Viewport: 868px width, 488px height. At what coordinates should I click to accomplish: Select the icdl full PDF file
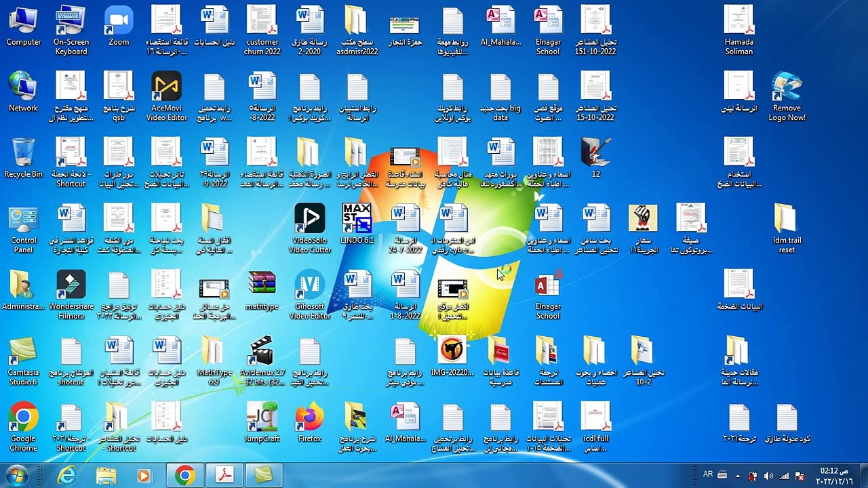[596, 427]
